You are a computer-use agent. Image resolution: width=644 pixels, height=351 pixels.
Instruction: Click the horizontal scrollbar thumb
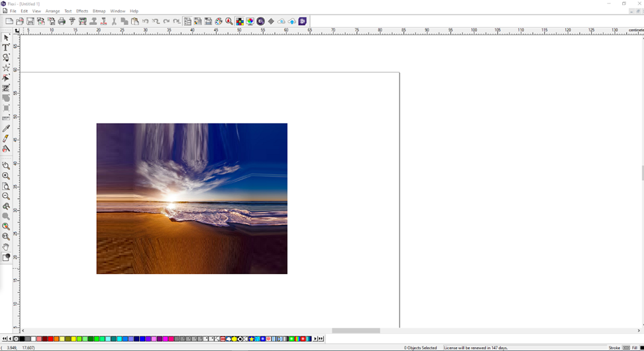[356, 330]
